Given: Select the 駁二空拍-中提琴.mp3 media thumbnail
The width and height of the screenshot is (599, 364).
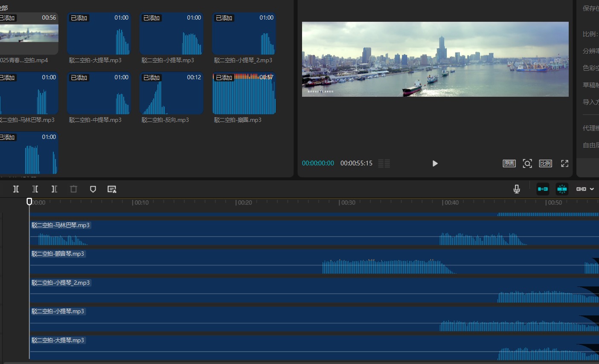Looking at the screenshot, I should click(99, 93).
